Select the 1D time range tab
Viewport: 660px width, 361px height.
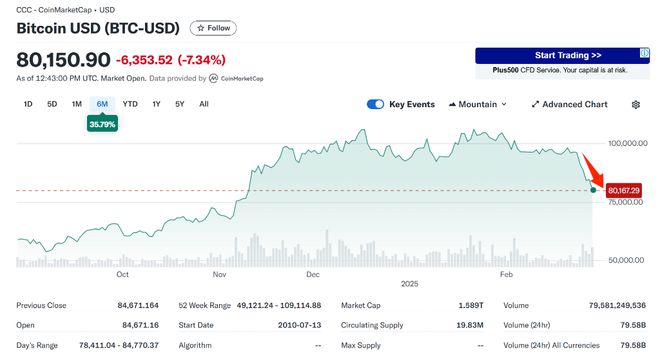coord(28,104)
